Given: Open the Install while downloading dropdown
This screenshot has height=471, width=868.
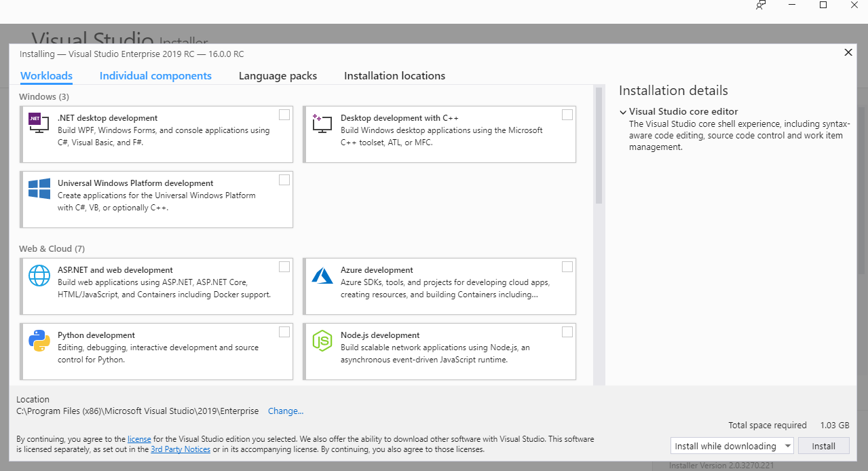Looking at the screenshot, I should [732, 446].
